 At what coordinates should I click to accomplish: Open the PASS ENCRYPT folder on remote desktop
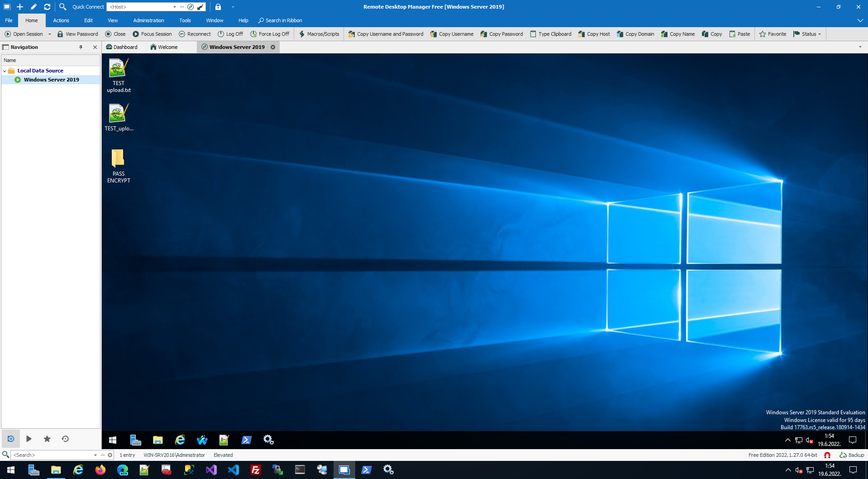118,166
